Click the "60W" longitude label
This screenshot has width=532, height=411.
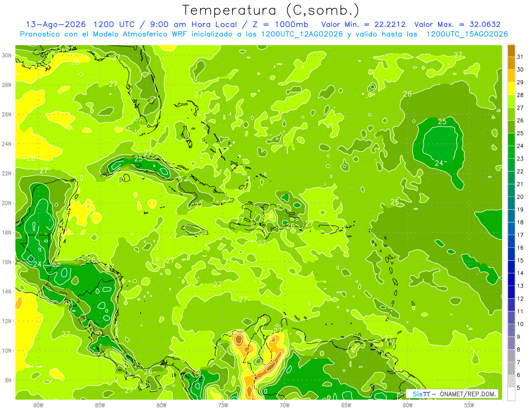pos(408,406)
